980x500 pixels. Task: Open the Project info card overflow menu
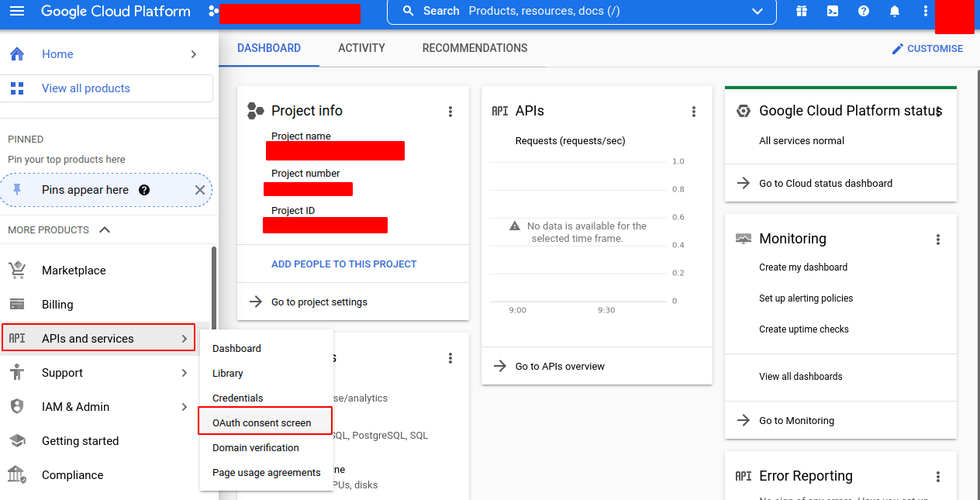[x=450, y=111]
